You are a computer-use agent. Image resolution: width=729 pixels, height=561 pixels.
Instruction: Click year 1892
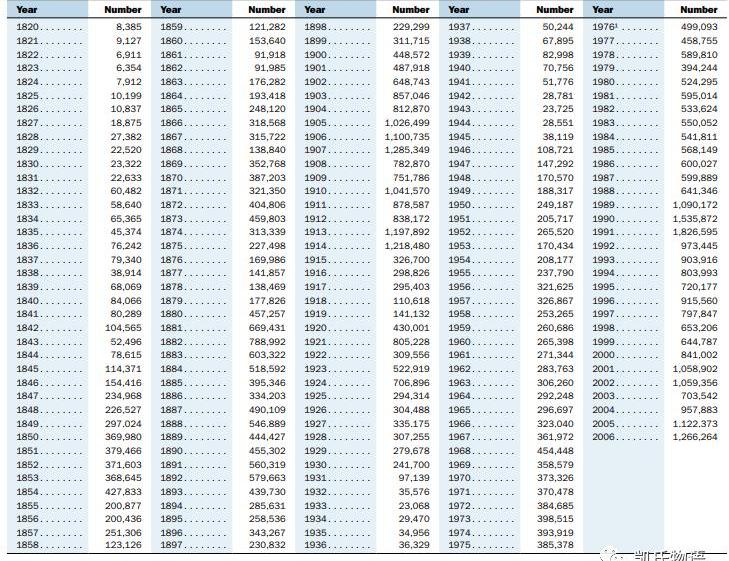click(x=172, y=478)
